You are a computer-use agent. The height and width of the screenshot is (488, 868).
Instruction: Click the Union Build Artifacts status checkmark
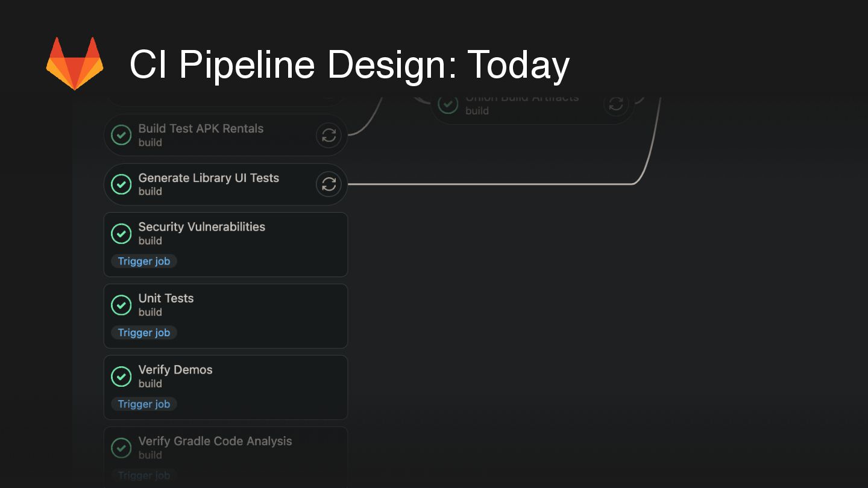[447, 104]
